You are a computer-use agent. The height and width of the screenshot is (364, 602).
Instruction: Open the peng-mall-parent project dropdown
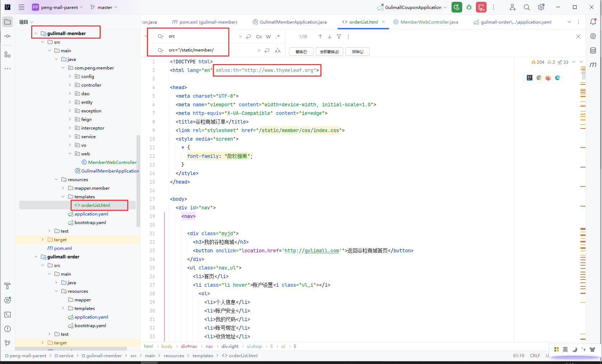click(58, 7)
